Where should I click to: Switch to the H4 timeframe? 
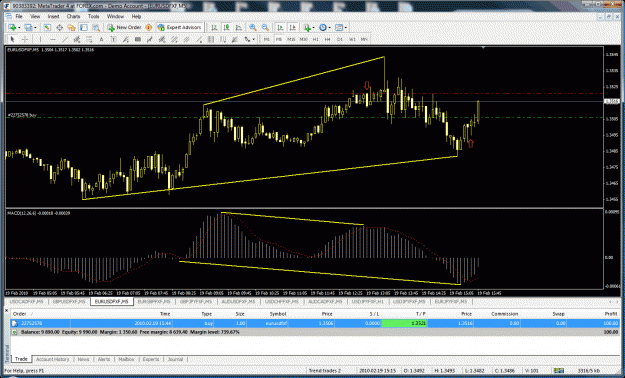[x=328, y=39]
